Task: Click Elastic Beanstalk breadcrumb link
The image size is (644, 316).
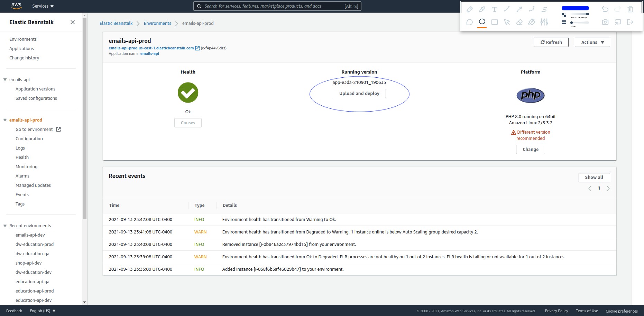Action: [116, 23]
